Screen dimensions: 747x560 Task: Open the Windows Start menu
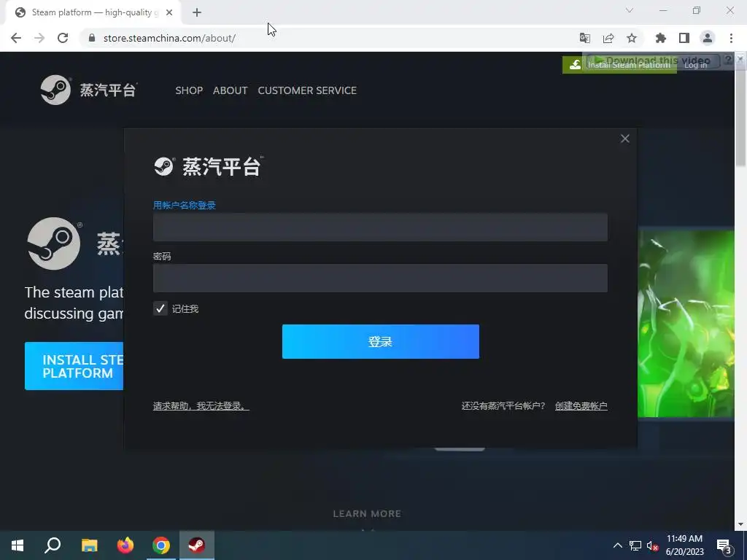[x=18, y=545]
